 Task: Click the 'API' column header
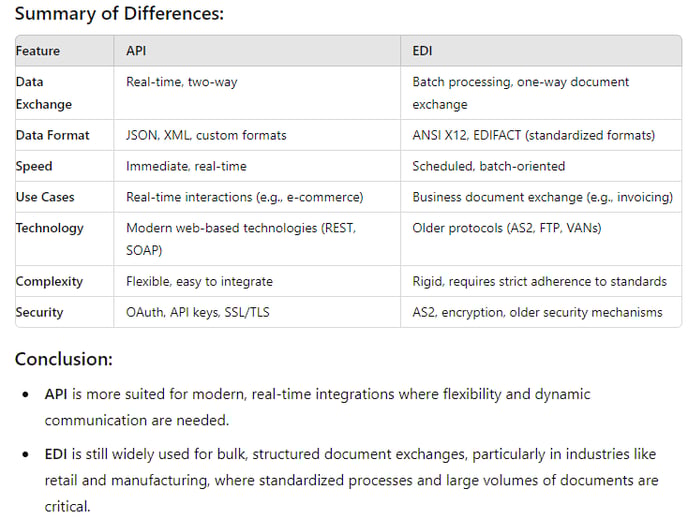136,51
